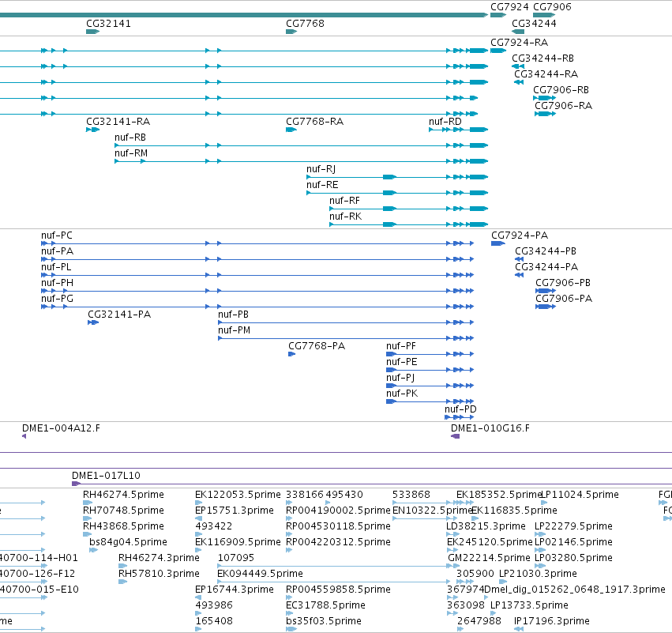Click feature label 107095

(x=236, y=559)
